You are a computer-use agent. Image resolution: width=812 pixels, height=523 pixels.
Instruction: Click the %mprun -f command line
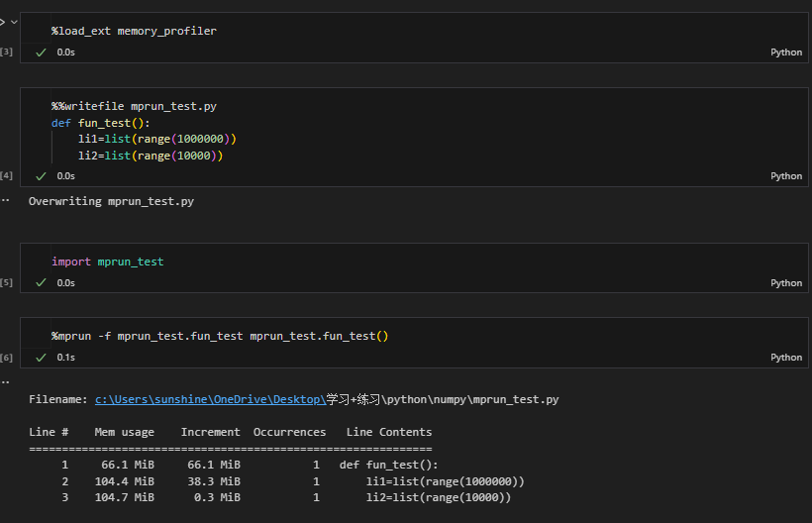220,336
